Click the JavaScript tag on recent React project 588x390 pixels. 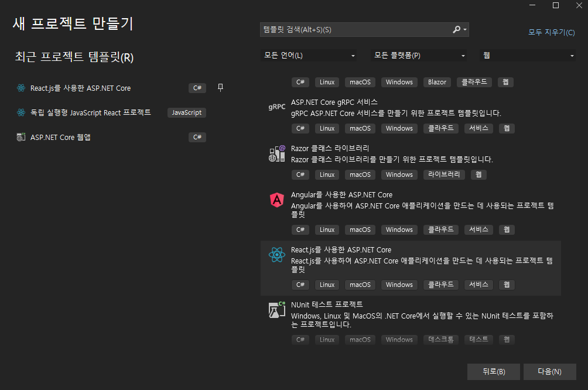[x=186, y=112]
